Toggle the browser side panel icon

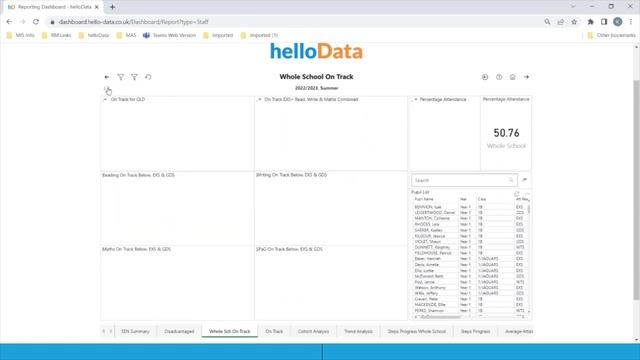[604, 22]
